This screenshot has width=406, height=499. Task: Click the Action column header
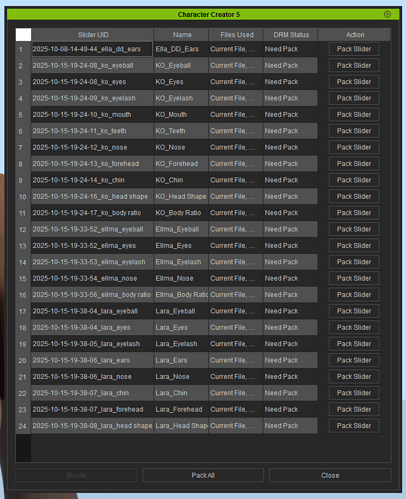[x=354, y=35]
